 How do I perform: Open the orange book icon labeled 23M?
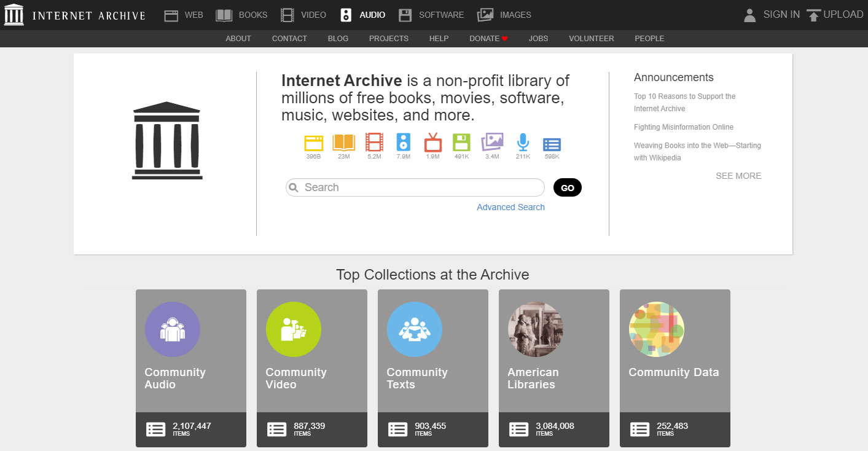click(x=343, y=143)
